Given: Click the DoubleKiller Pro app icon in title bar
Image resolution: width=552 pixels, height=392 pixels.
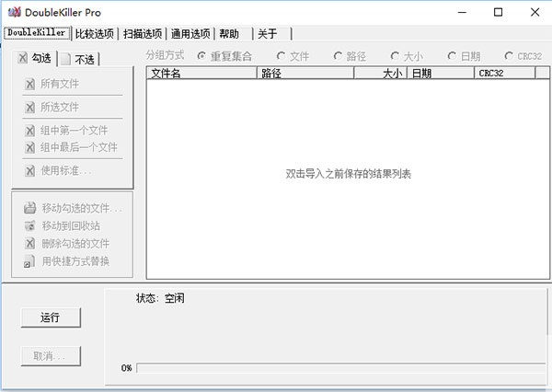Looking at the screenshot, I should (x=15, y=12).
